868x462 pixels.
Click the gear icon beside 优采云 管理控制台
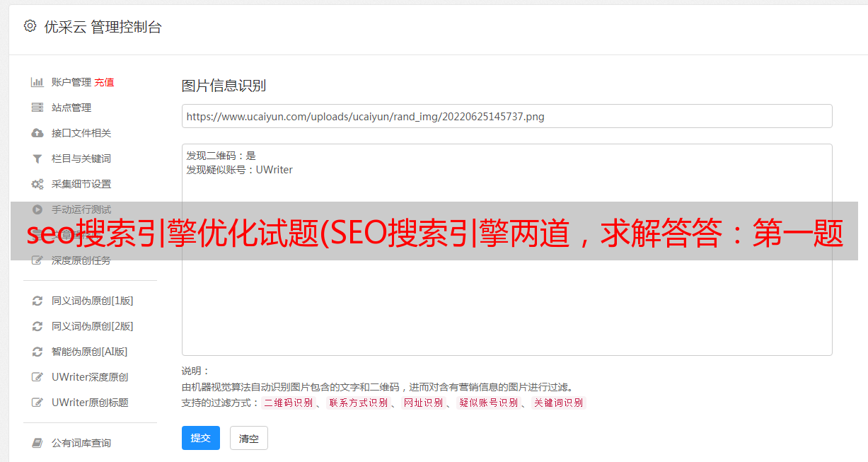(30, 26)
